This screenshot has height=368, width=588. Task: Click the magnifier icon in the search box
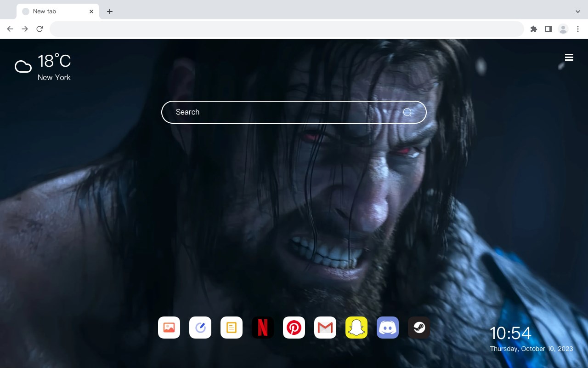click(x=407, y=112)
